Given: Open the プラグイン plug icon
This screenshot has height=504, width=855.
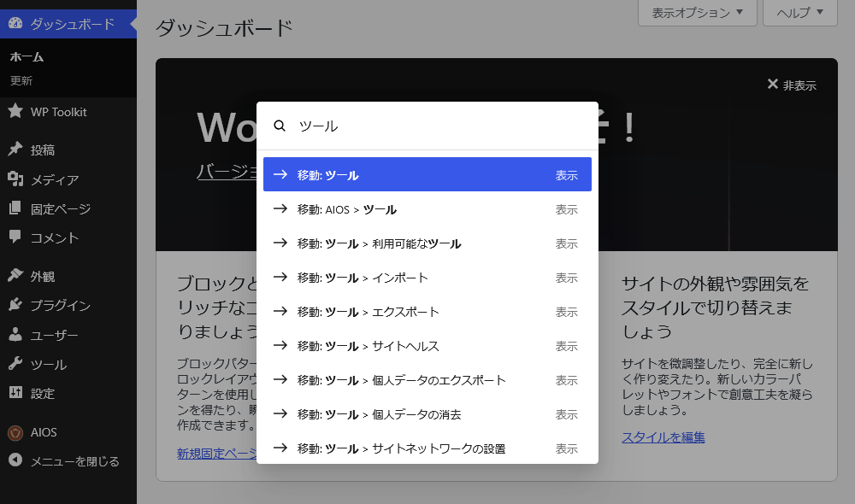Looking at the screenshot, I should coord(15,305).
